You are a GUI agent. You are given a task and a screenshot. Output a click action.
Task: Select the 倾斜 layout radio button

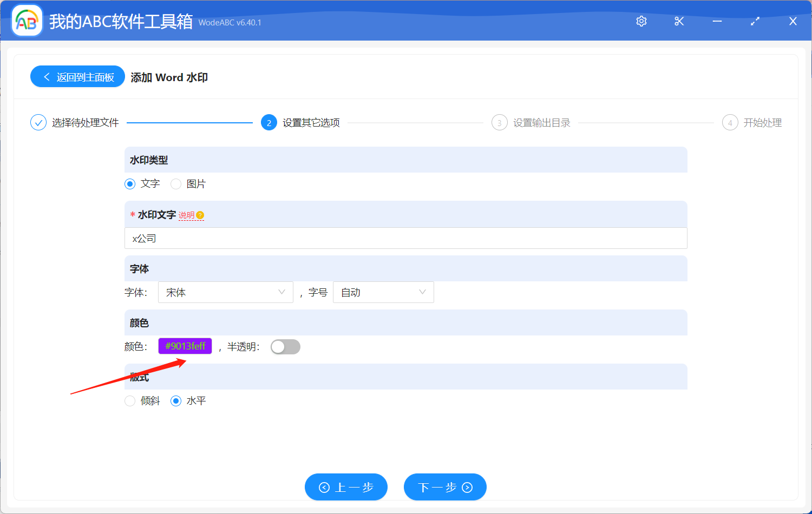130,400
